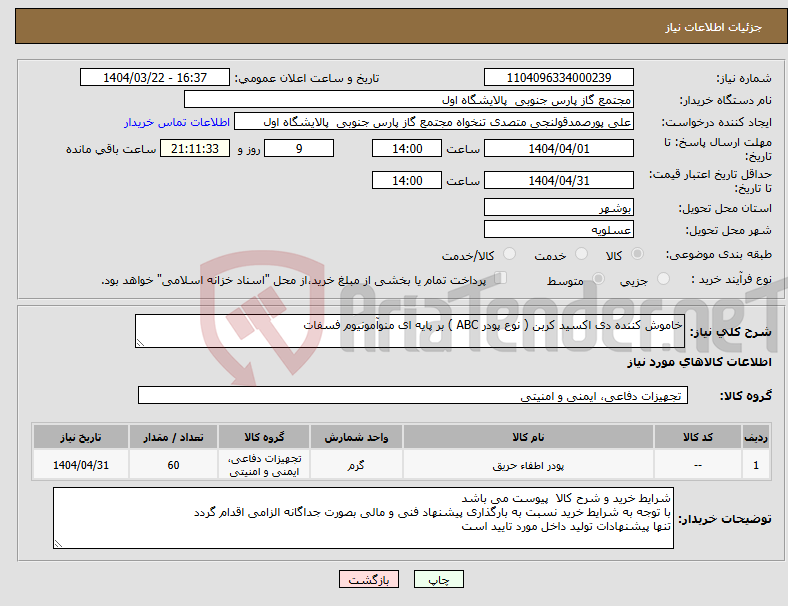The height and width of the screenshot is (606, 788).
Task: Click the response deadline time 14:00 field
Action: [407, 149]
